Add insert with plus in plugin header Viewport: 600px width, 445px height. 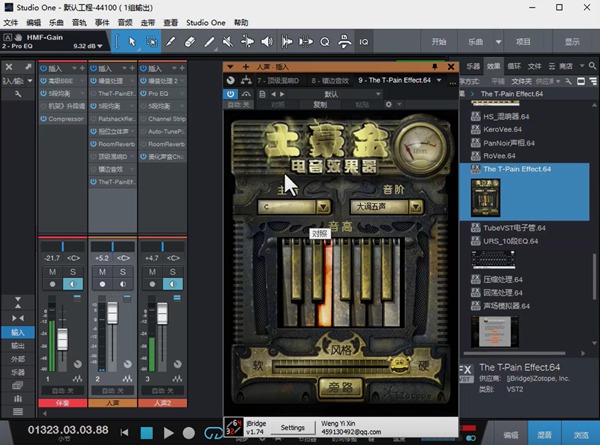[x=246, y=67]
